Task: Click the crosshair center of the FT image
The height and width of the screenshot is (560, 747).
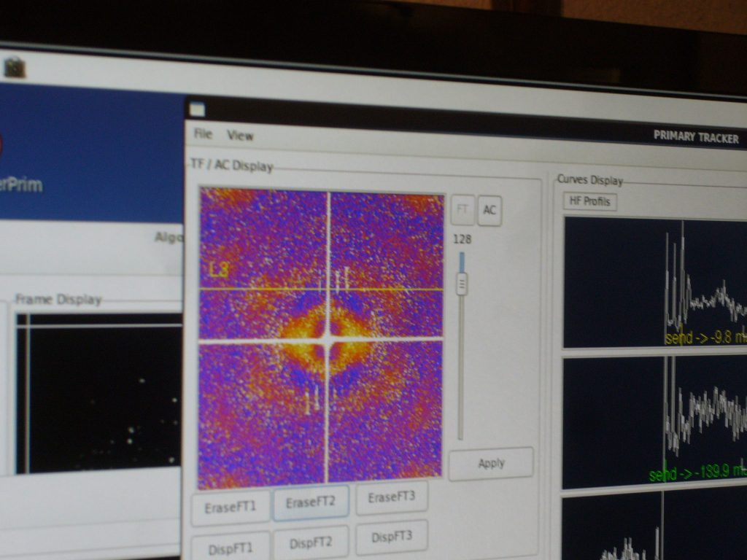Action: tap(327, 340)
